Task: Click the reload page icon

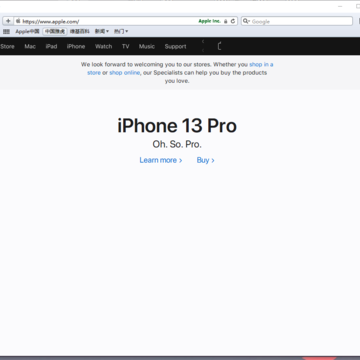Action: [x=233, y=21]
